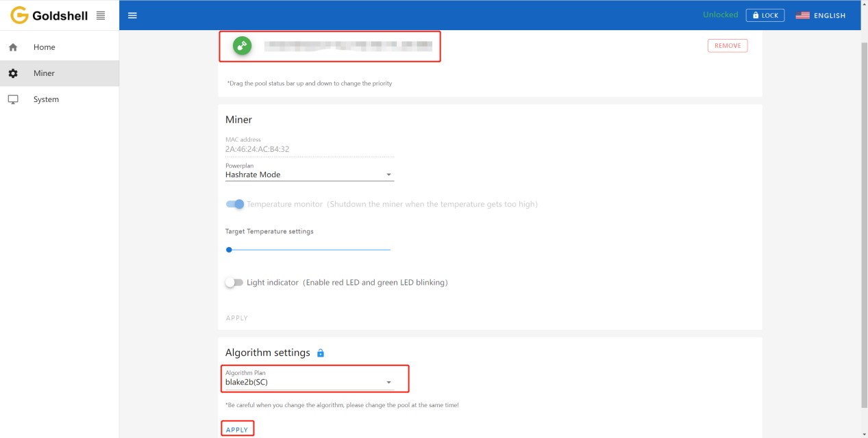Click the Goldshell logo icon

click(x=19, y=15)
